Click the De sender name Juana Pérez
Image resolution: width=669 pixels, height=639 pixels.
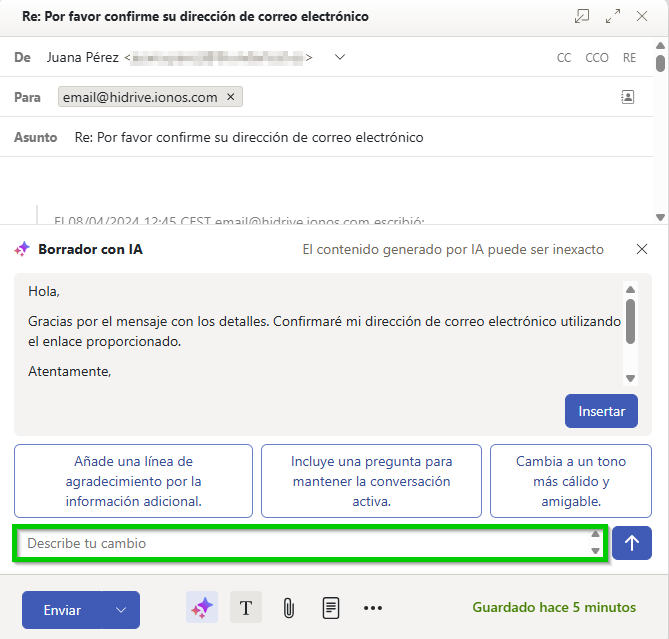[83, 57]
